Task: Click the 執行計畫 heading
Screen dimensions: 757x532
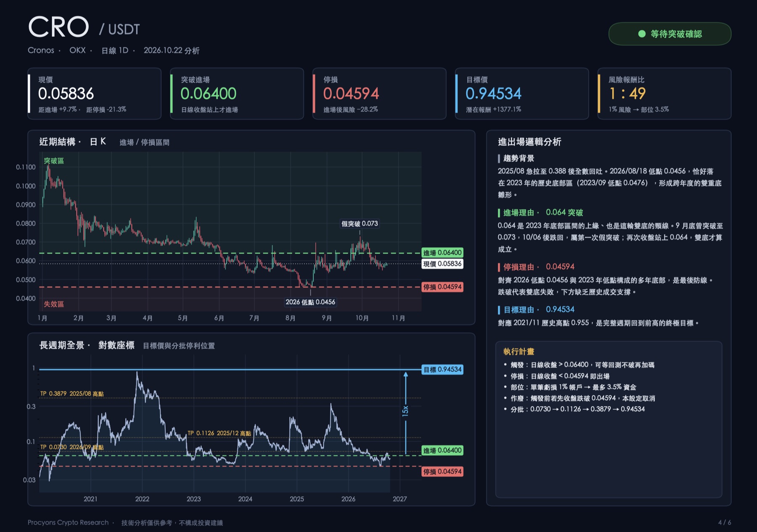Action: tap(519, 352)
